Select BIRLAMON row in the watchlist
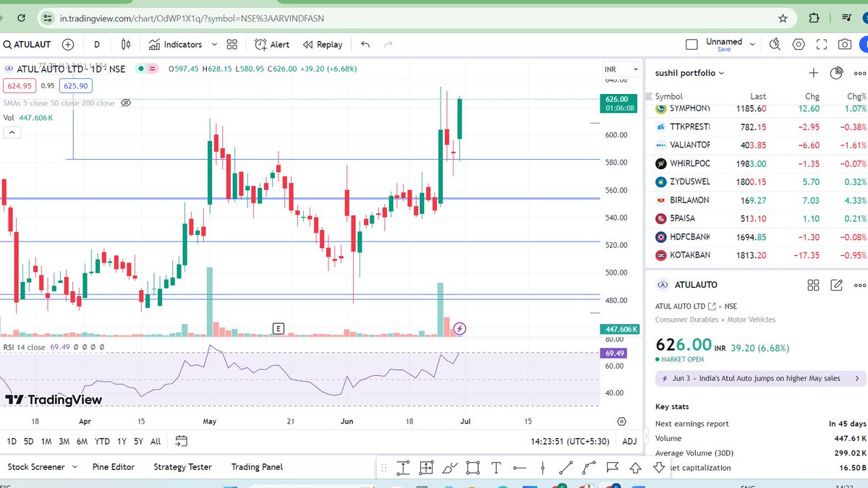This screenshot has width=868, height=488. [x=757, y=200]
